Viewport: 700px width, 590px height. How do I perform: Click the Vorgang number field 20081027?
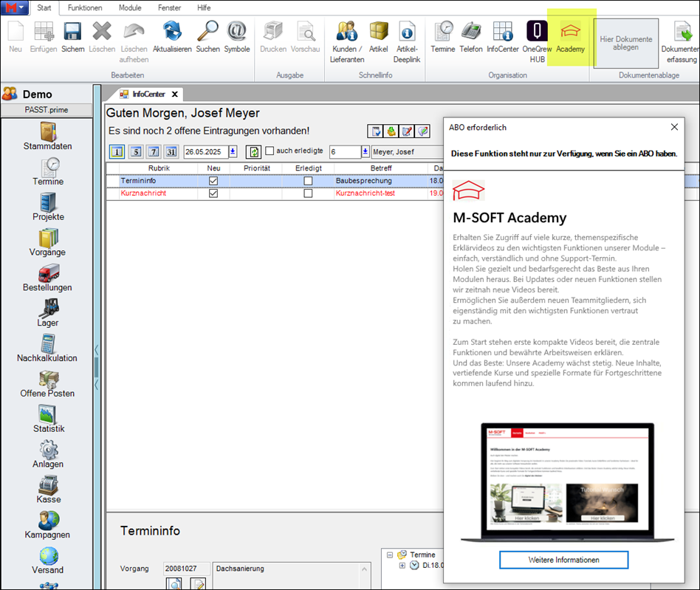pyautogui.click(x=186, y=569)
